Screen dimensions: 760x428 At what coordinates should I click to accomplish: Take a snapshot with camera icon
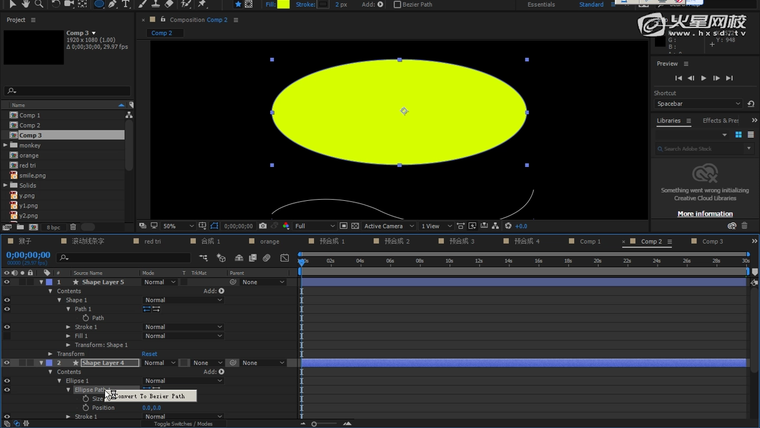coord(263,226)
